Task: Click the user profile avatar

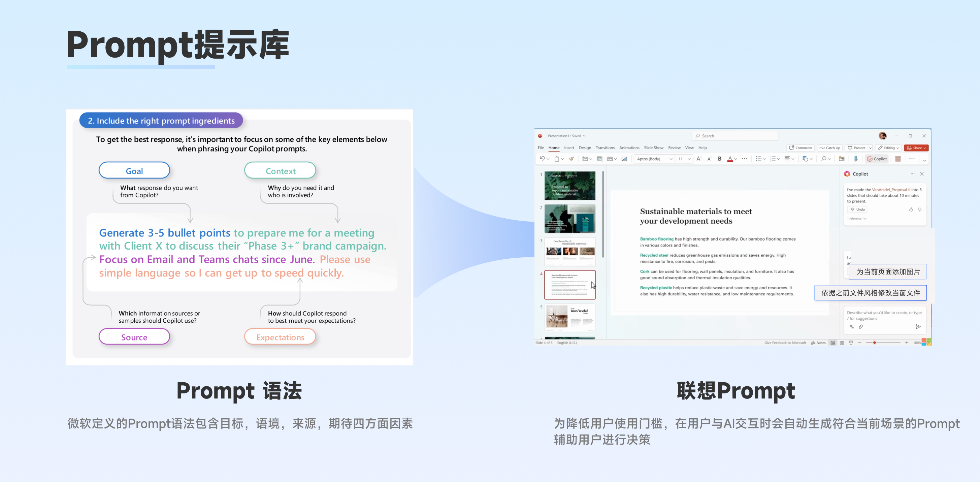Action: click(x=882, y=136)
